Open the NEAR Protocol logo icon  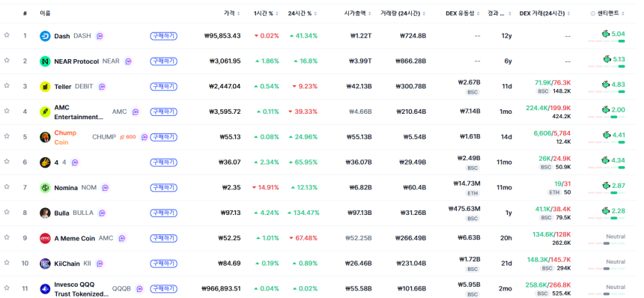[x=45, y=61]
